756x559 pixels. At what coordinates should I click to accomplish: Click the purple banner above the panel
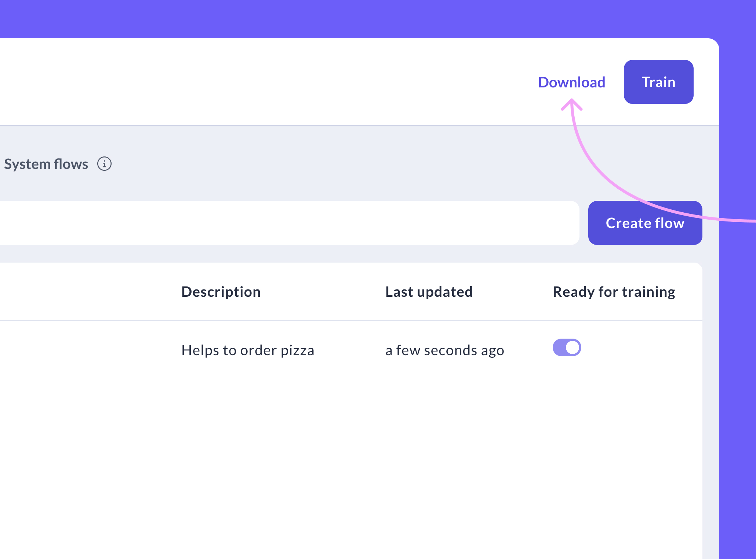[367, 18]
